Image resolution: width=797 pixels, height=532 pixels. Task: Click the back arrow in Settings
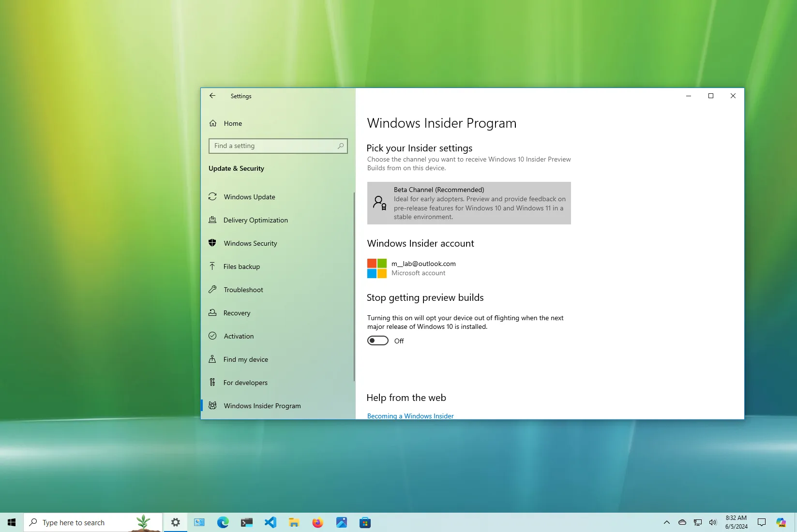[x=212, y=96]
